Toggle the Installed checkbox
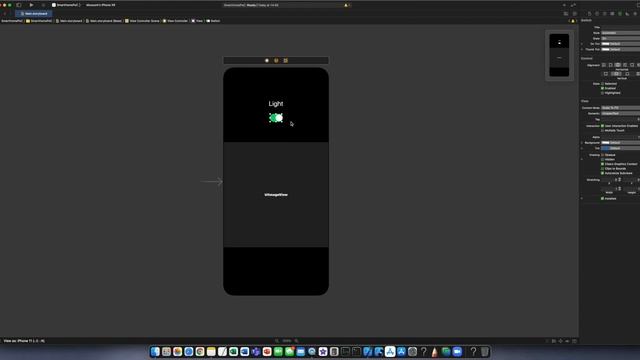Image resolution: width=640 pixels, height=360 pixels. (602, 198)
